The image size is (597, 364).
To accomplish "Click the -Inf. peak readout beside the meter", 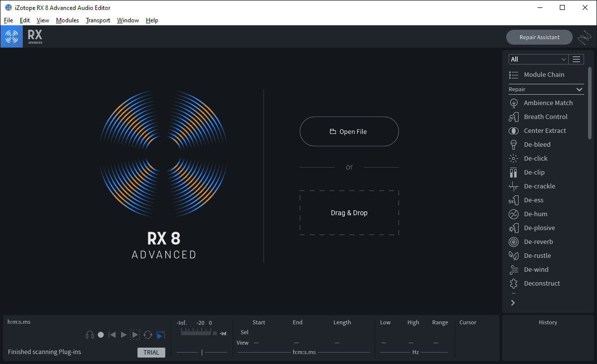I will click(223, 334).
